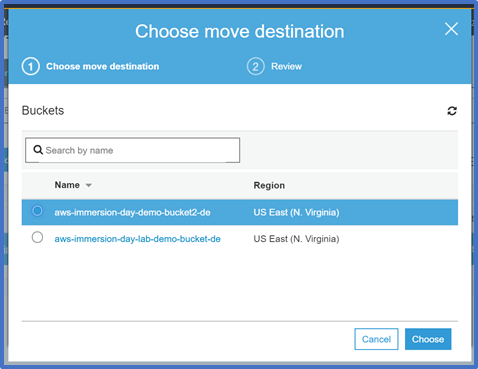The width and height of the screenshot is (478, 369).
Task: Click the search magnifier icon
Action: tap(38, 150)
